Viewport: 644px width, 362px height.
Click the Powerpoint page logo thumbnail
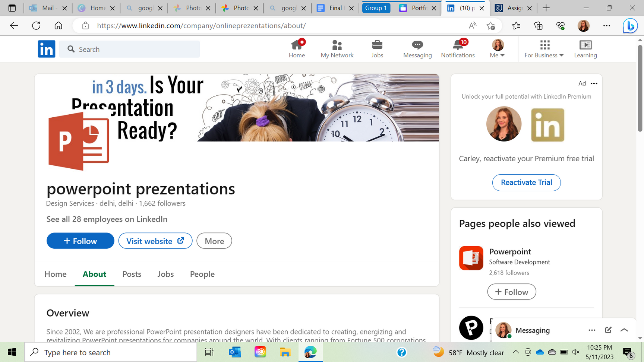pos(471,258)
